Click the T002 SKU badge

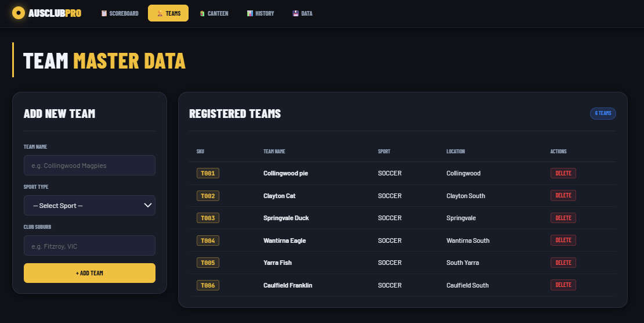point(208,196)
